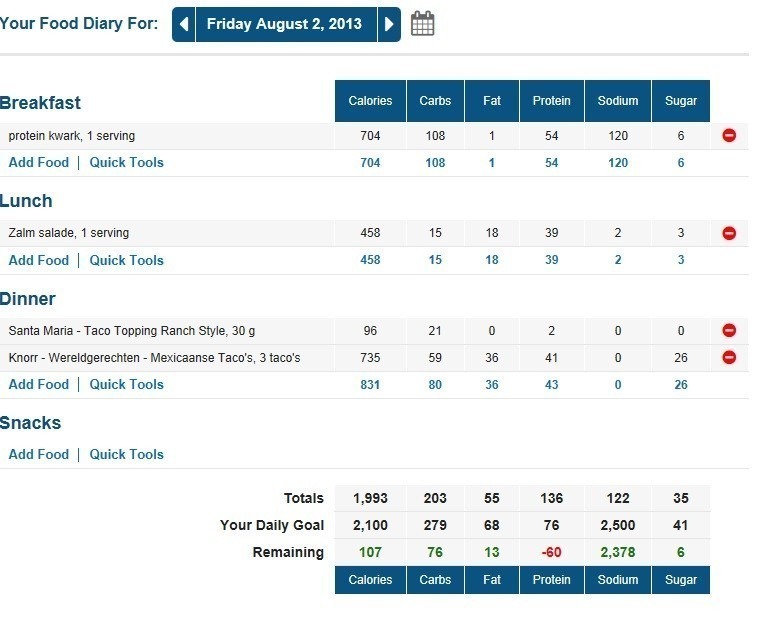This screenshot has height=623, width=761.
Task: Add Food under Snacks
Action: coord(39,454)
